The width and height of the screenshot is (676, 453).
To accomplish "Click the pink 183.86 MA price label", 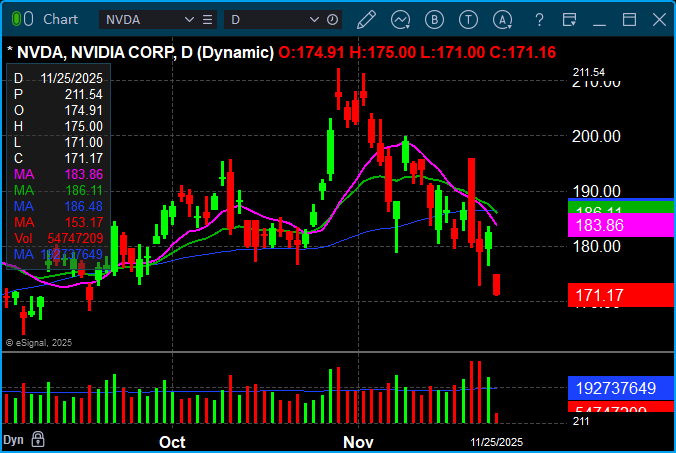I will pyautogui.click(x=621, y=225).
